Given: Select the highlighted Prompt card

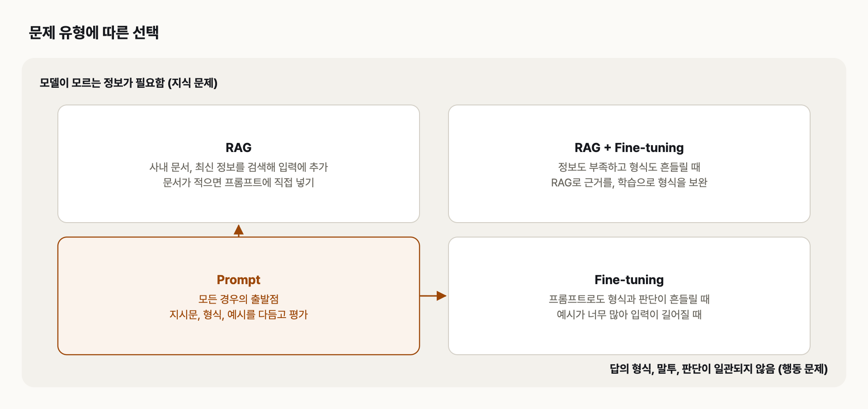Looking at the screenshot, I should (x=239, y=296).
